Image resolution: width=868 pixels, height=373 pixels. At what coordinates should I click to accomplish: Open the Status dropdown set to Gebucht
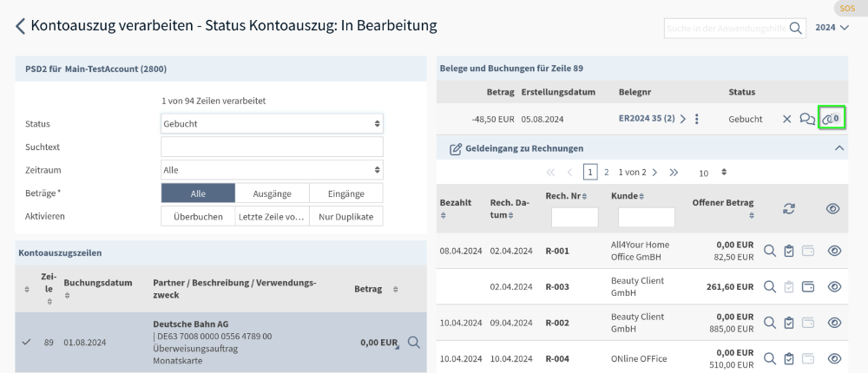pyautogui.click(x=273, y=124)
